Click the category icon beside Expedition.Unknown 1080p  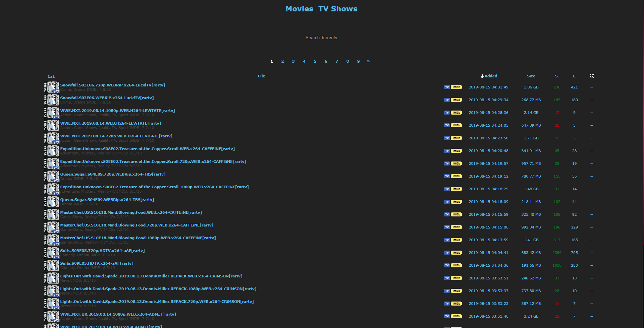click(x=52, y=189)
